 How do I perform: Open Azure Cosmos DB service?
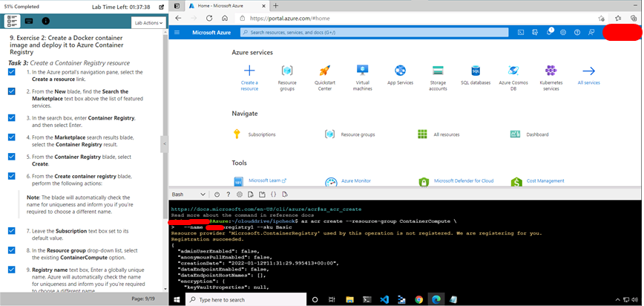513,77
